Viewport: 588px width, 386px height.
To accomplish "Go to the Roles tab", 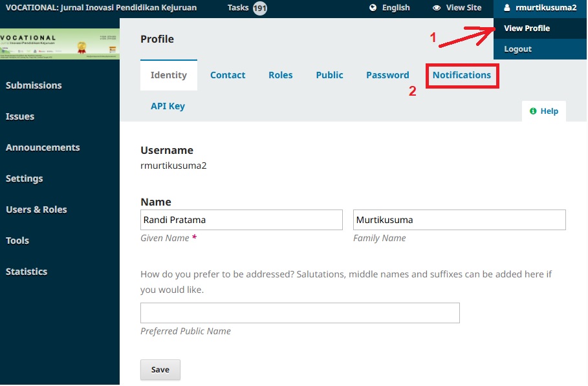I will pyautogui.click(x=280, y=75).
